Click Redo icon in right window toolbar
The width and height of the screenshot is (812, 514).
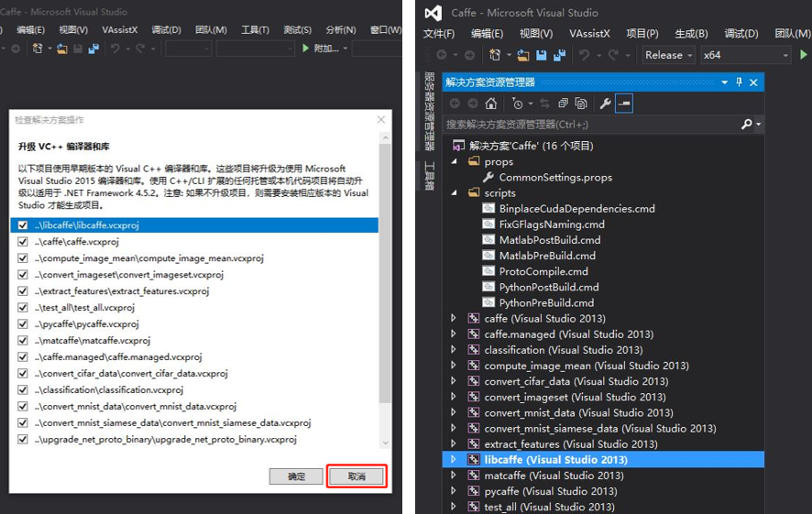613,55
